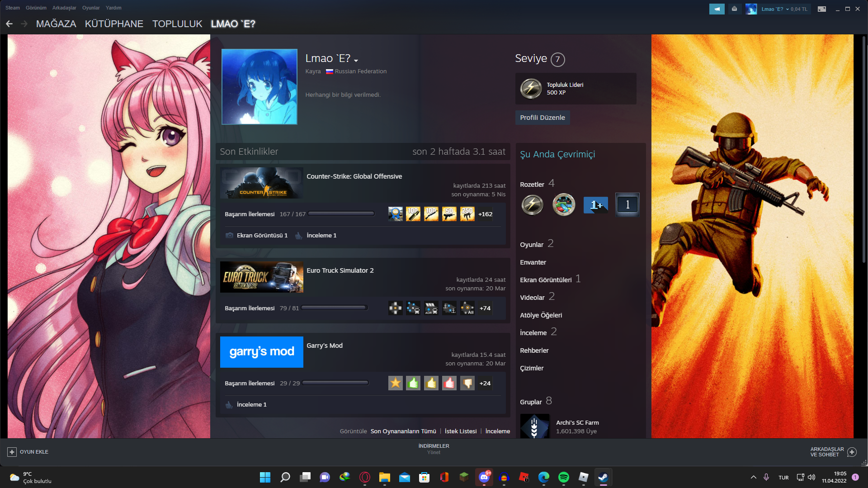The image size is (868, 488).
Task: Go forward with the right arrow button
Action: coord(24,24)
